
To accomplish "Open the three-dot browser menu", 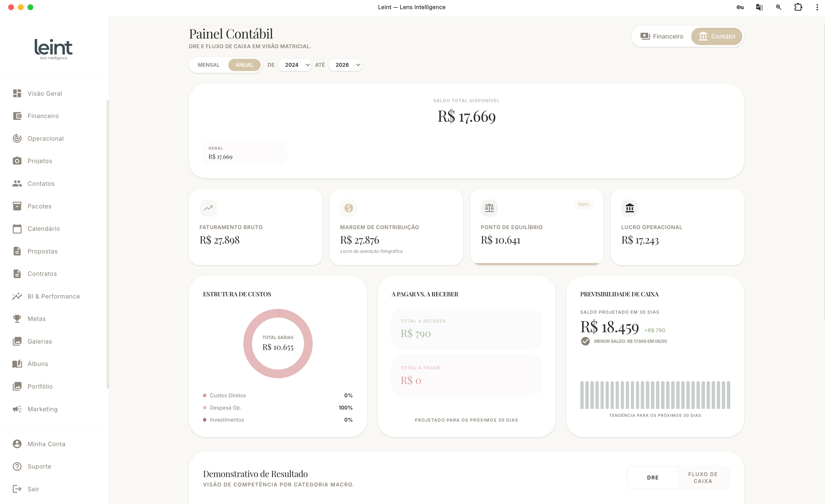I will [817, 7].
